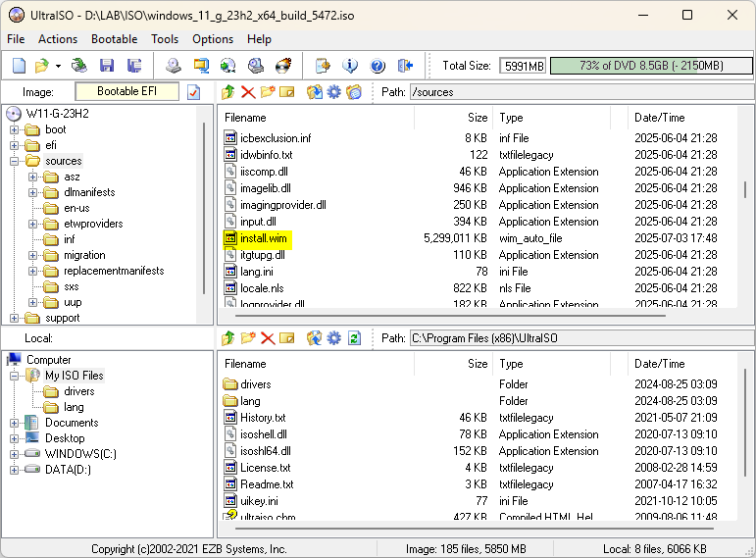The image size is (756, 558).
Task: Click the local path field showing UltraISO
Action: 581,338
